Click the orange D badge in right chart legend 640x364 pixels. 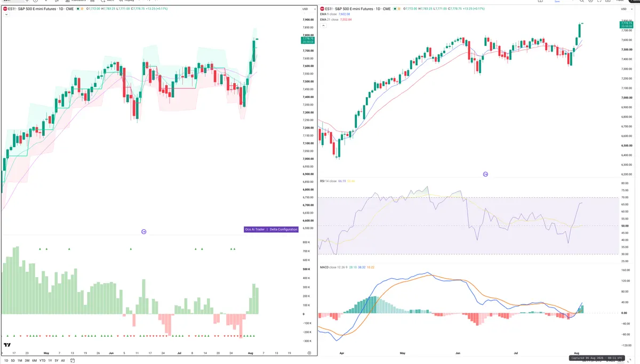(x=399, y=9)
